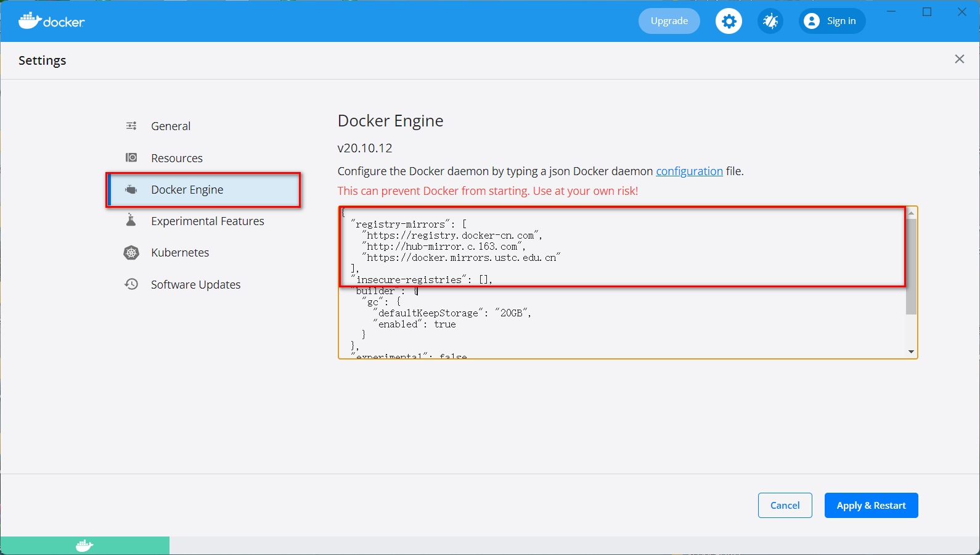
Task: Click the Docker whale logo in header
Action: [x=51, y=21]
